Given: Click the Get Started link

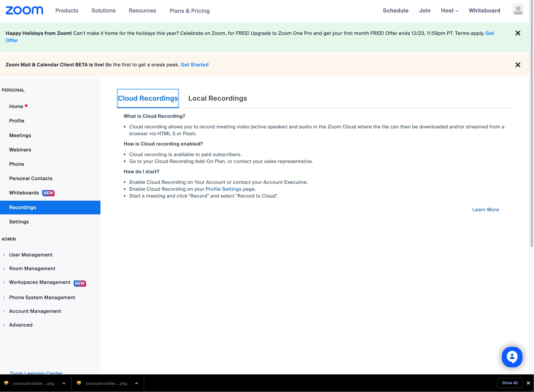Looking at the screenshot, I should (195, 65).
